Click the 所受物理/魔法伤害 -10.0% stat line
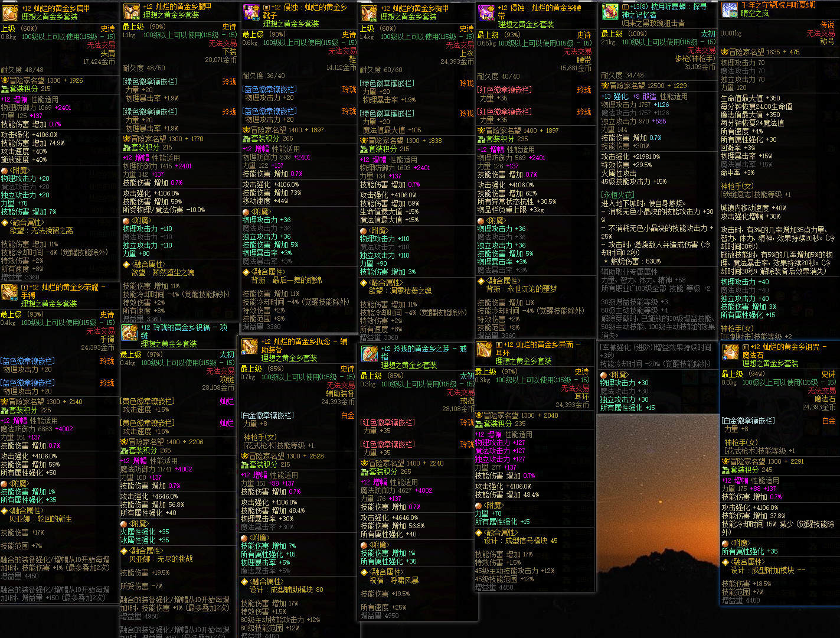840x638 pixels. click(x=164, y=210)
